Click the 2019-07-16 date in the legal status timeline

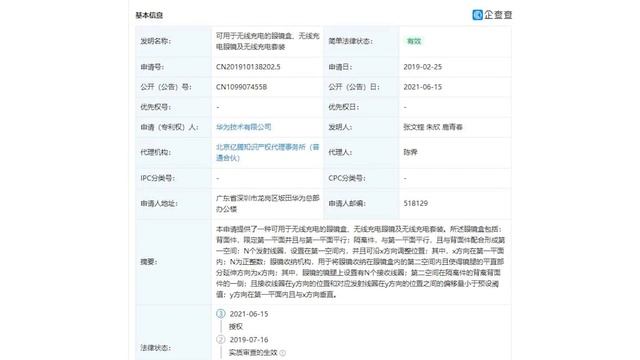pos(249,340)
